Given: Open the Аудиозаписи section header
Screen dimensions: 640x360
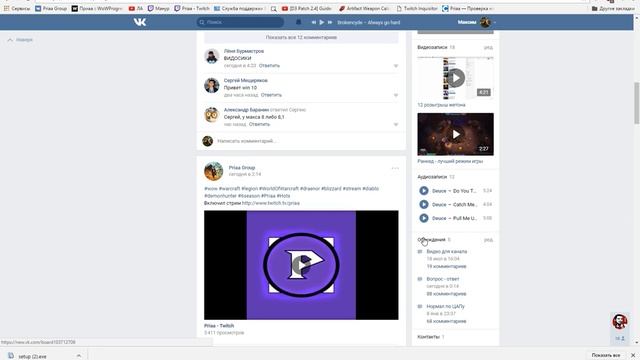Looking at the screenshot, I should coord(432,177).
